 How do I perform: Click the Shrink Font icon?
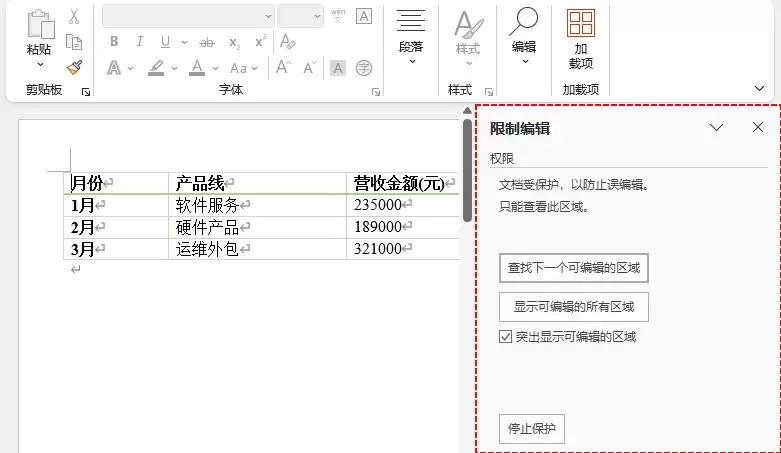click(310, 67)
